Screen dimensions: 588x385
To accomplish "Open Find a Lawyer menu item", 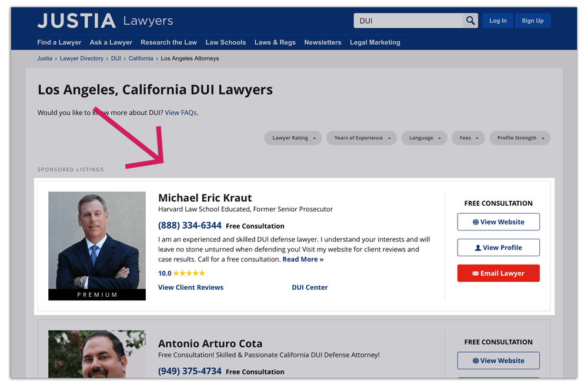I will 59,42.
